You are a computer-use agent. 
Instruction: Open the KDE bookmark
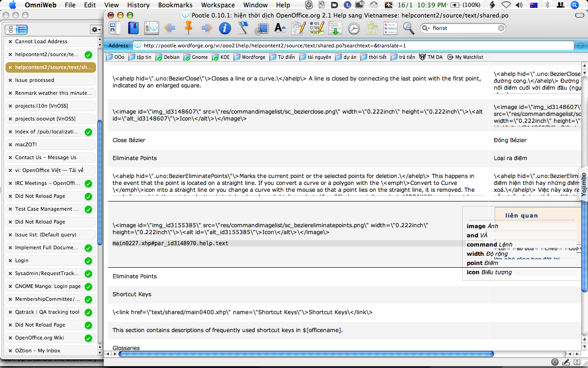pyautogui.click(x=220, y=57)
